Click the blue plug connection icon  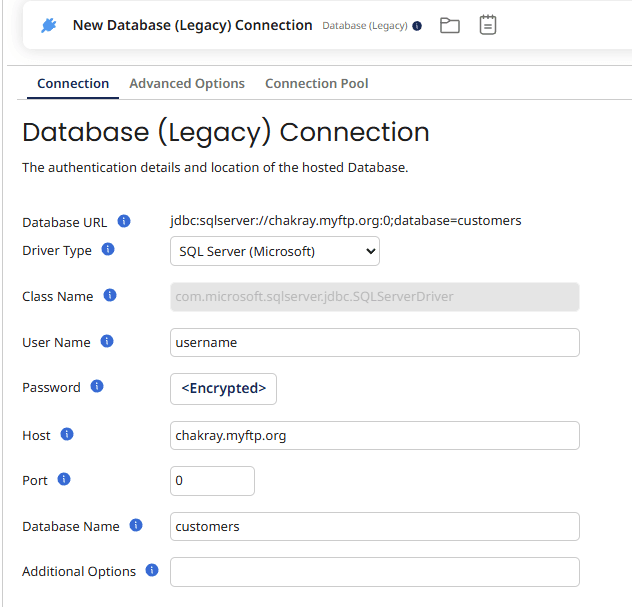pos(49,25)
